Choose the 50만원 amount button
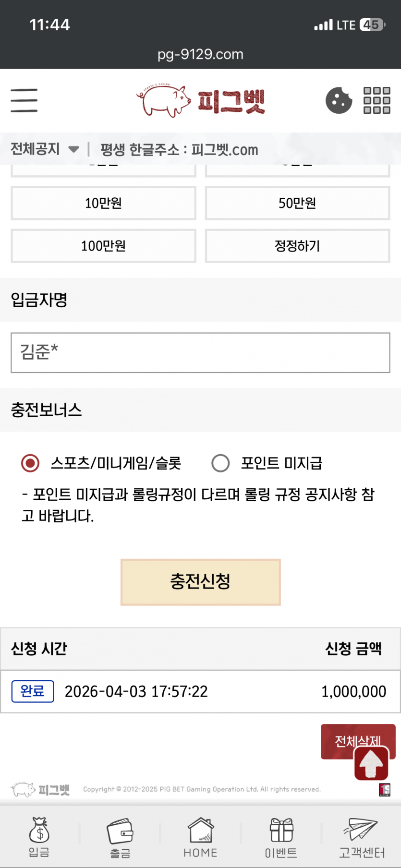This screenshot has width=401, height=868. click(297, 203)
